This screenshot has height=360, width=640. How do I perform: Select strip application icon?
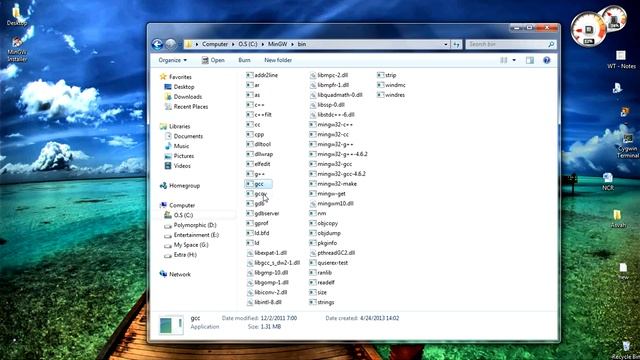click(x=380, y=75)
